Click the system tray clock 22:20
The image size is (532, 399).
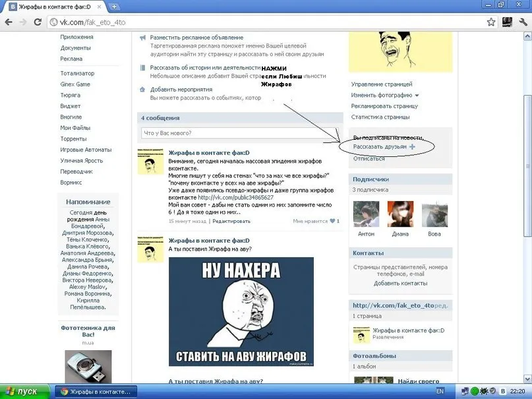pyautogui.click(x=517, y=392)
